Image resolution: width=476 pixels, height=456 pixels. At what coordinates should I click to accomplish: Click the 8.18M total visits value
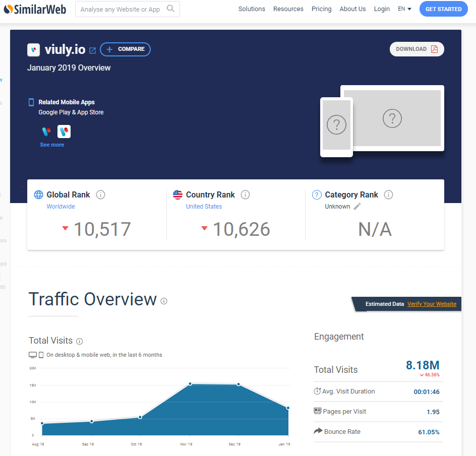[x=423, y=365]
